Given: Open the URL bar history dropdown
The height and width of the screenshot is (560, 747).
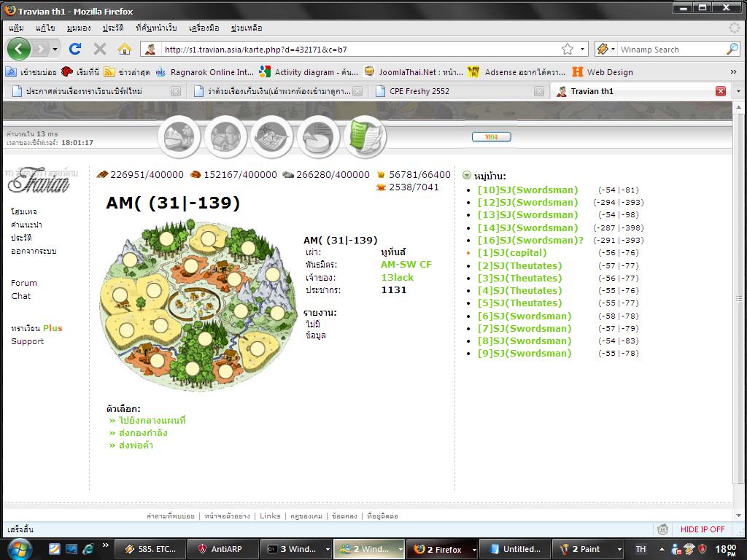Looking at the screenshot, I should tap(582, 49).
